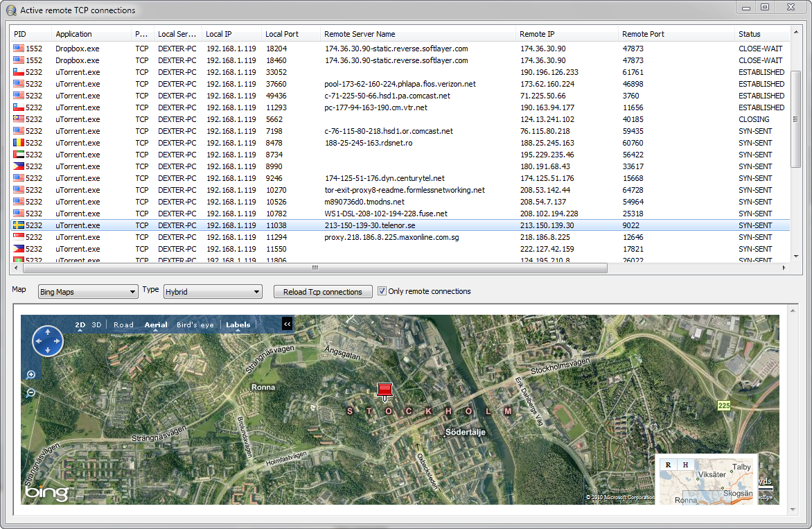Viewport: 812px width, 529px height.
Task: Pan the map right with compass arrow
Action: (x=57, y=341)
